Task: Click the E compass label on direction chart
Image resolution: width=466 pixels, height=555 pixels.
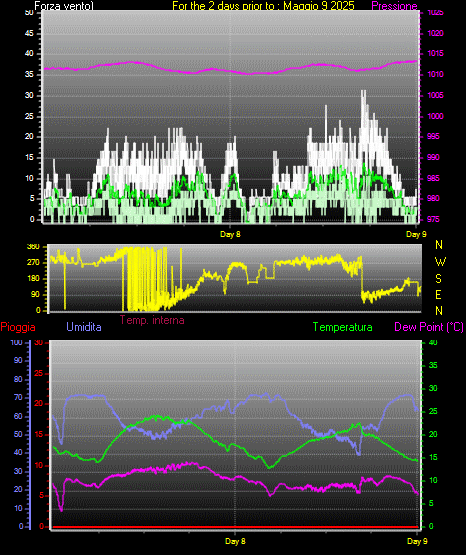Action: click(438, 294)
